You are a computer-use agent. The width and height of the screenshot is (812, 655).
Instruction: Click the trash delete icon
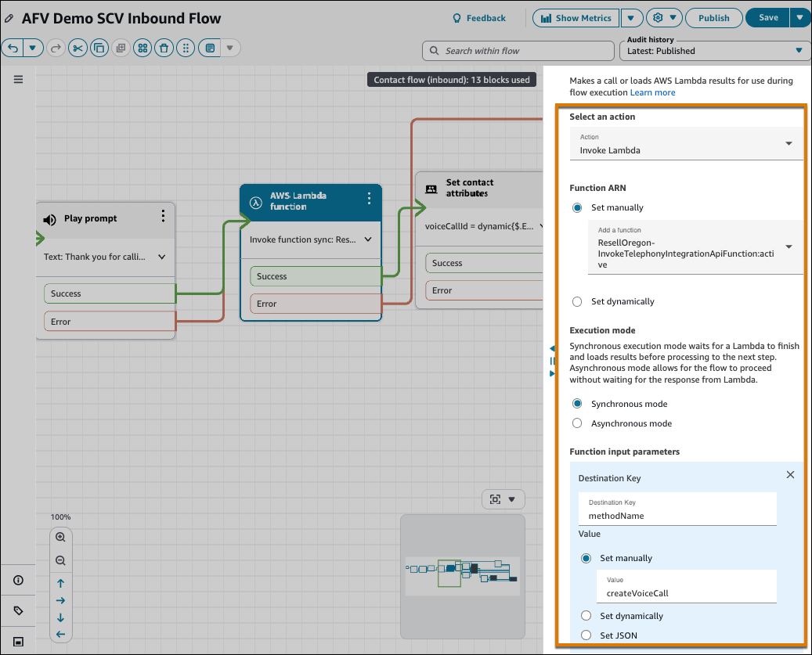(164, 48)
